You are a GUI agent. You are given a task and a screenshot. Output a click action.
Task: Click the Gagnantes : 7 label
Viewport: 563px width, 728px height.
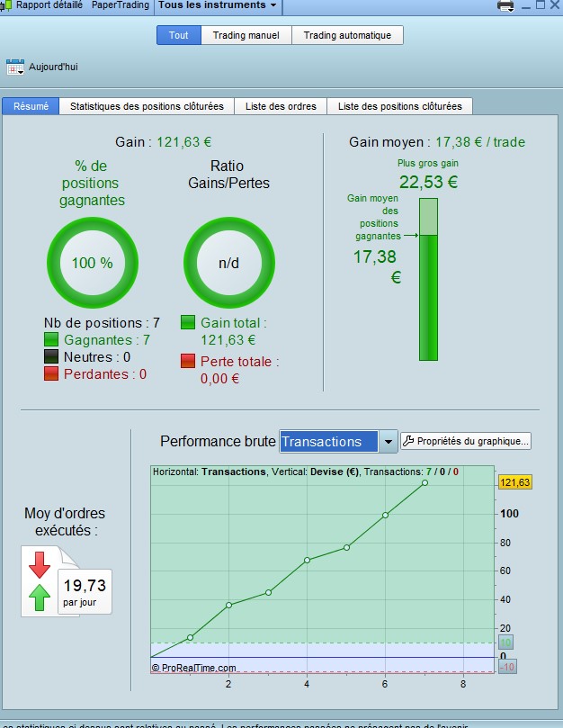click(107, 340)
